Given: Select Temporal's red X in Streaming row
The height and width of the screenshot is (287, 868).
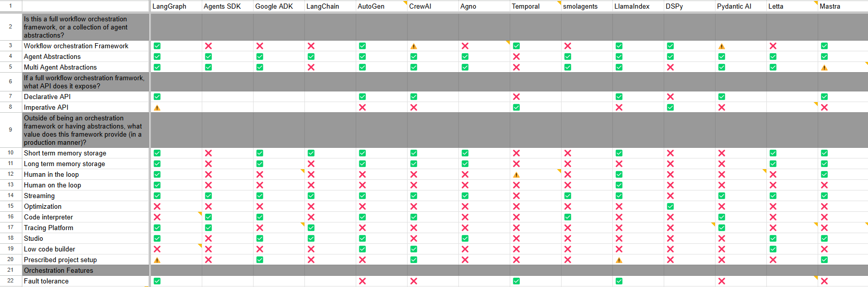Looking at the screenshot, I should [516, 196].
